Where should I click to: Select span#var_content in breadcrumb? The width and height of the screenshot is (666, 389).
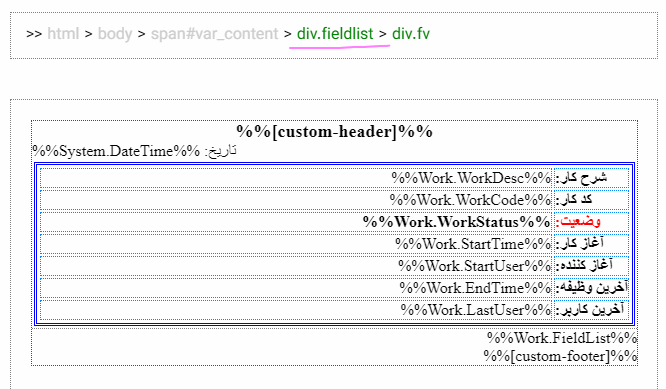point(214,34)
